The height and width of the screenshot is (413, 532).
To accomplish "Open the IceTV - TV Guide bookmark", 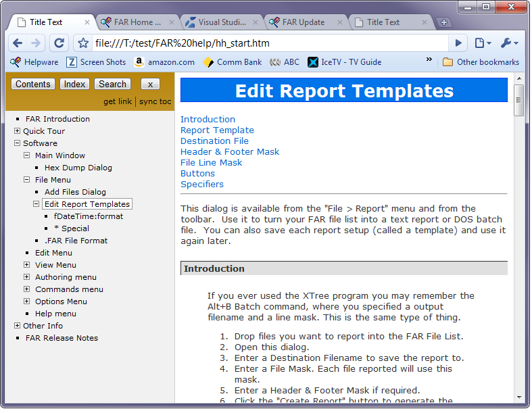I will pos(345,62).
